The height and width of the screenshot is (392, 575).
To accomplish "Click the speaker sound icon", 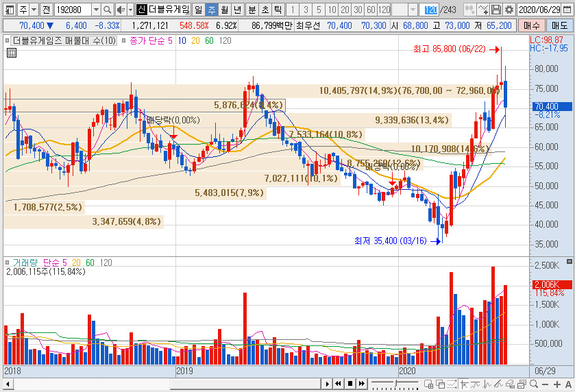I will [121, 10].
